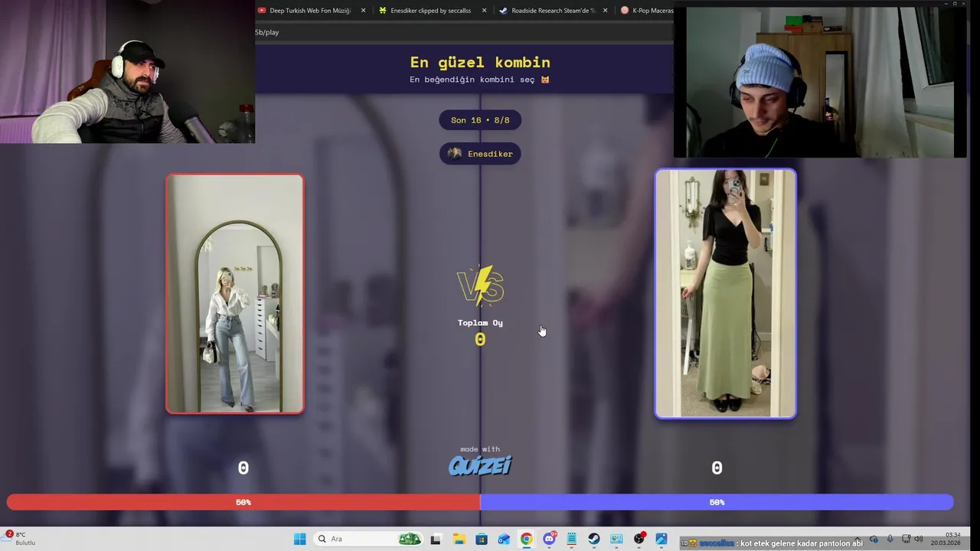Open the Photos taskbar icon
Viewport: 980px width, 551px height.
[x=661, y=539]
